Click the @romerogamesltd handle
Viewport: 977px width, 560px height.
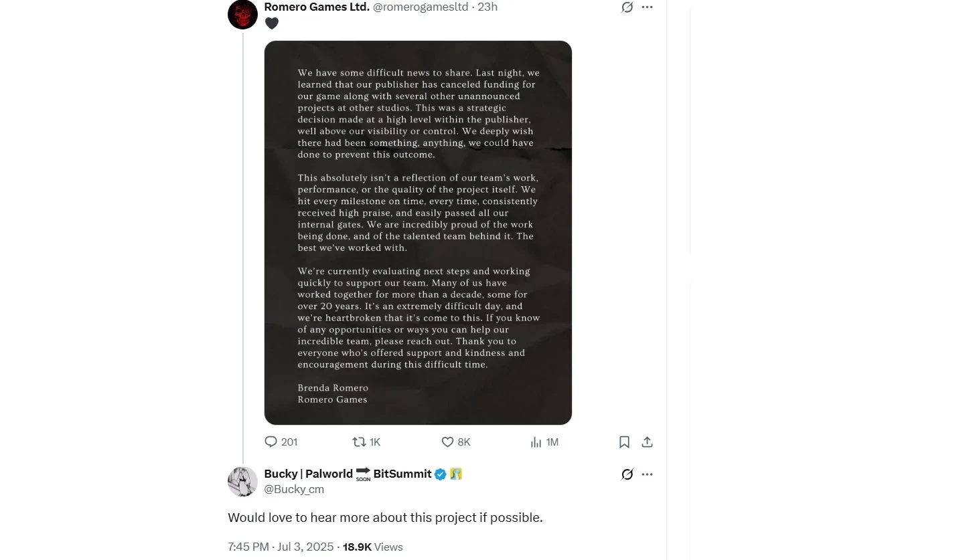(420, 7)
